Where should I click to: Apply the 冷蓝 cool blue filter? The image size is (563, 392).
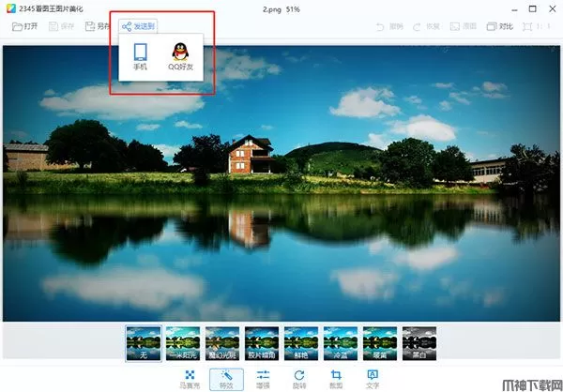point(340,344)
